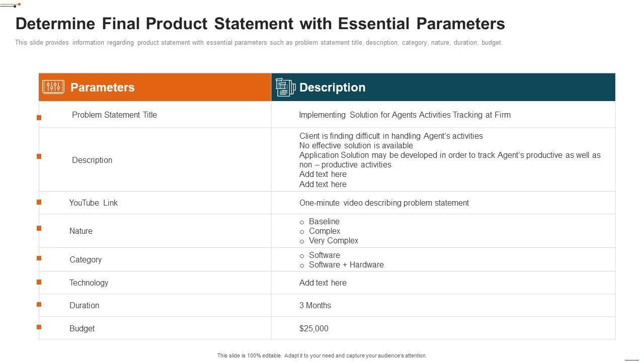The image size is (644, 362).
Task: Select the Baseline option circle
Action: click(302, 222)
